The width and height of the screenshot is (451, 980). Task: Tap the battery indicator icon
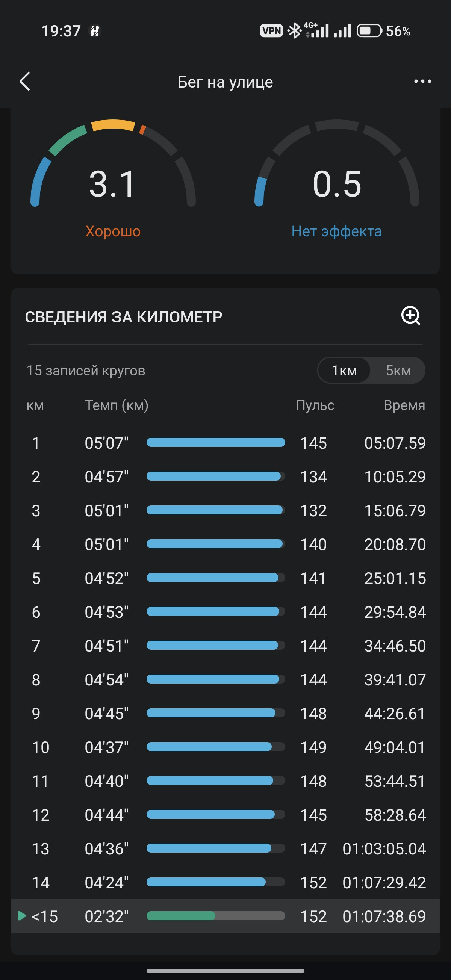click(x=369, y=31)
